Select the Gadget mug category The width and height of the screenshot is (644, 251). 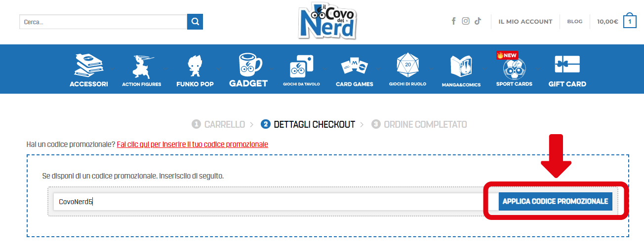(248, 70)
